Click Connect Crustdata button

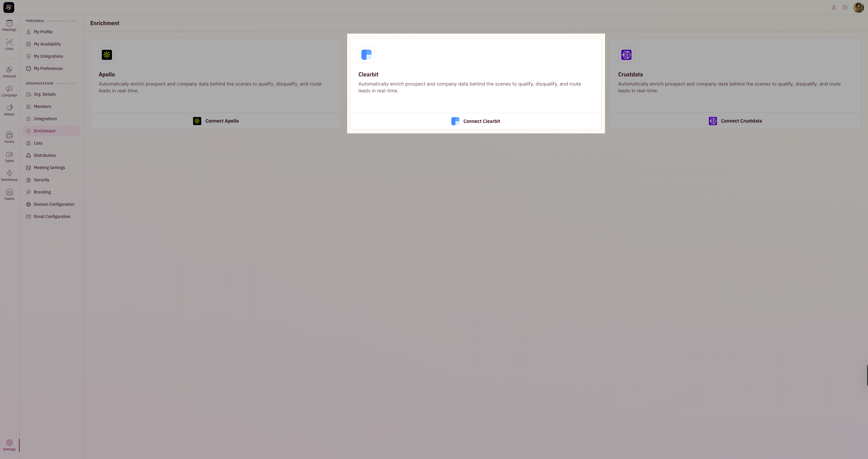coord(735,121)
